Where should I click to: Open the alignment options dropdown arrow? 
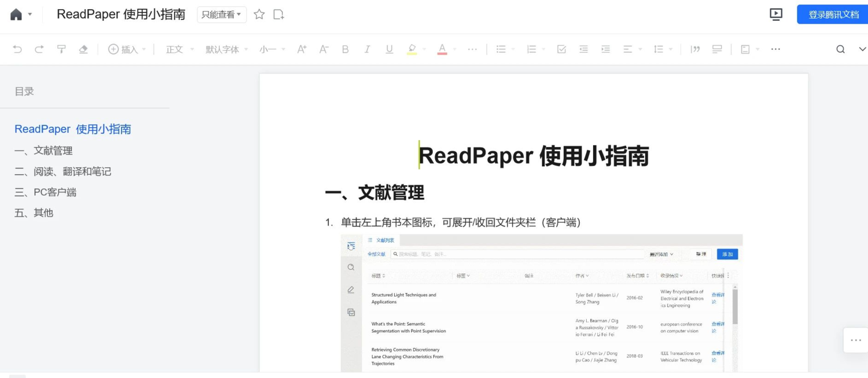tap(641, 49)
